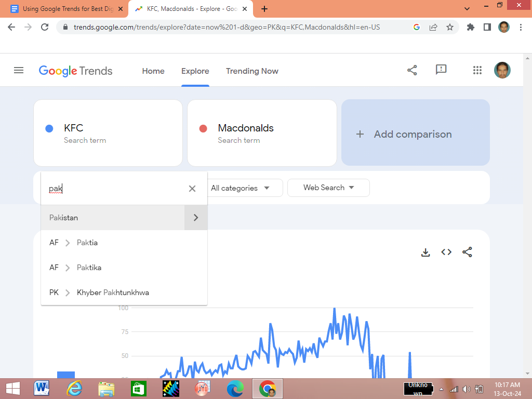
Task: Focus the region search field containing pak
Action: [x=115, y=188]
